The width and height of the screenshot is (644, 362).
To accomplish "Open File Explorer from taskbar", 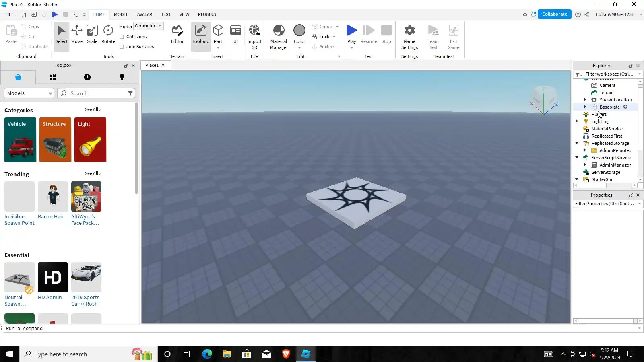I will pyautogui.click(x=227, y=354).
